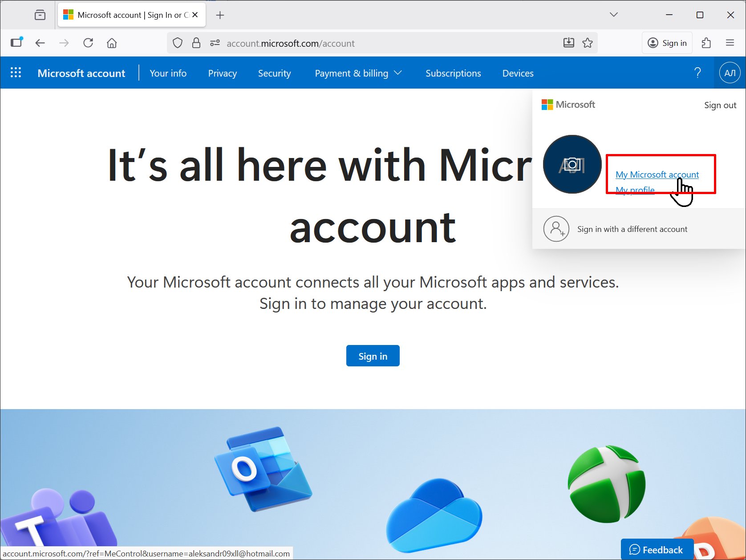Open the Privacy tab
Screen dimensions: 746x560
(x=223, y=73)
